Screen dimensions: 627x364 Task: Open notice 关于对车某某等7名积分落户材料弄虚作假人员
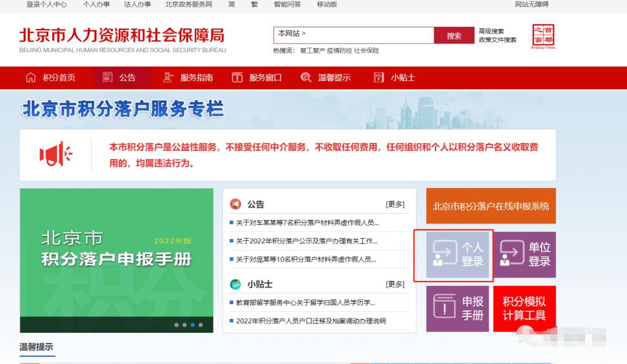point(307,223)
